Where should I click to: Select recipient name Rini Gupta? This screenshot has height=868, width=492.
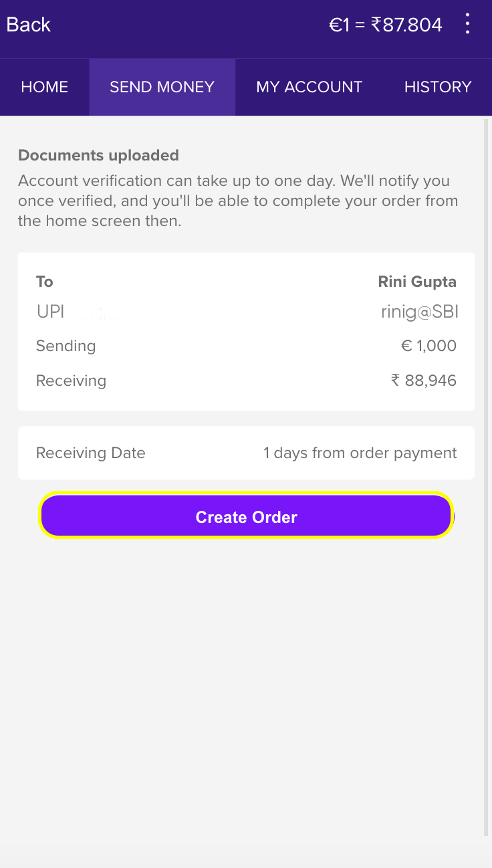[417, 282]
